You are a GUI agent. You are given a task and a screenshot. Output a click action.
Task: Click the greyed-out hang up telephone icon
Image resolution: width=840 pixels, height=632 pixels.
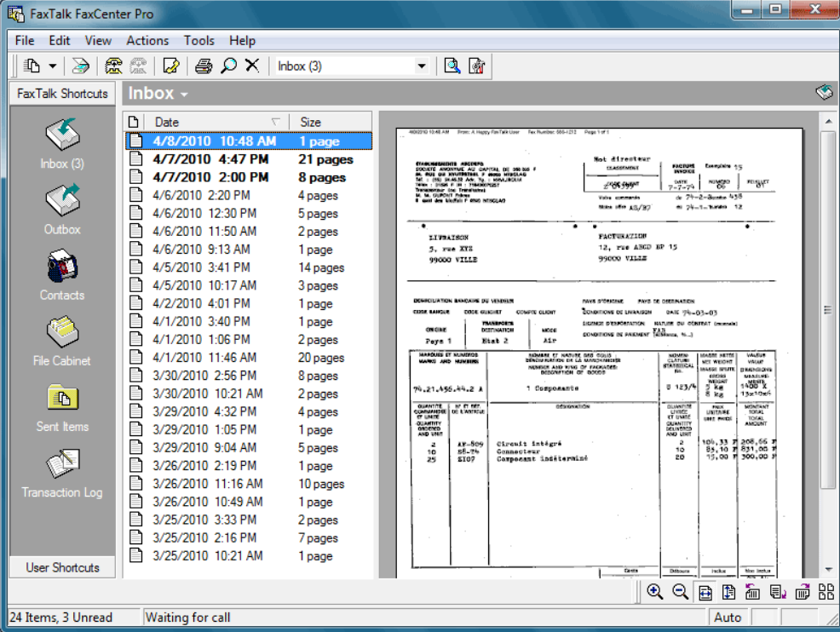tap(138, 66)
